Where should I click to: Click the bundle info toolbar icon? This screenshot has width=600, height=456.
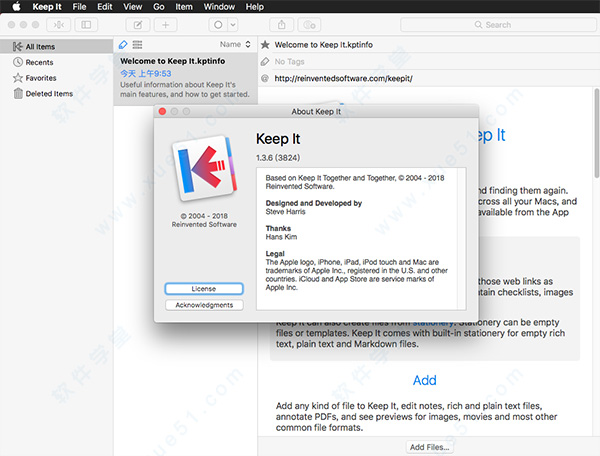(309, 25)
